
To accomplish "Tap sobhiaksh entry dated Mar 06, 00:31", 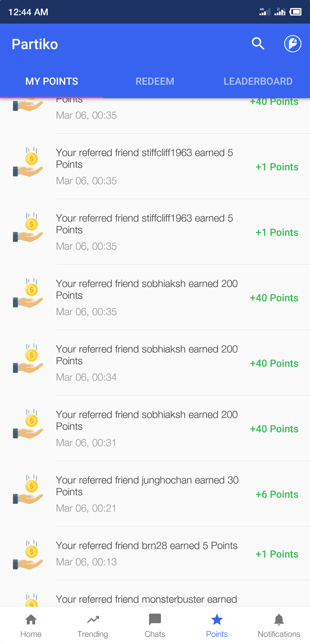I will pyautogui.click(x=146, y=428).
